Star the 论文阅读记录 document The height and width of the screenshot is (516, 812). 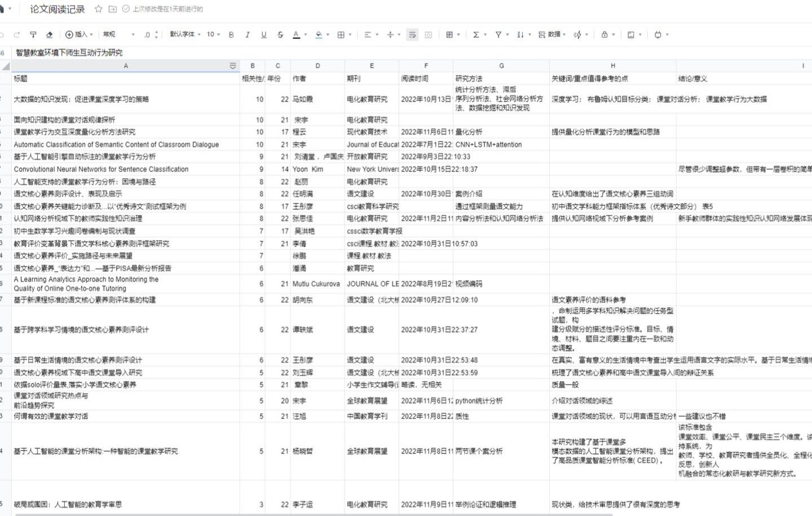coord(99,9)
